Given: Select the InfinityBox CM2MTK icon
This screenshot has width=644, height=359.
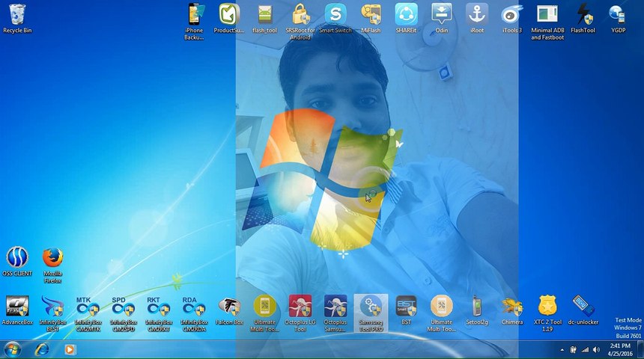Looking at the screenshot, I should (x=88, y=308).
